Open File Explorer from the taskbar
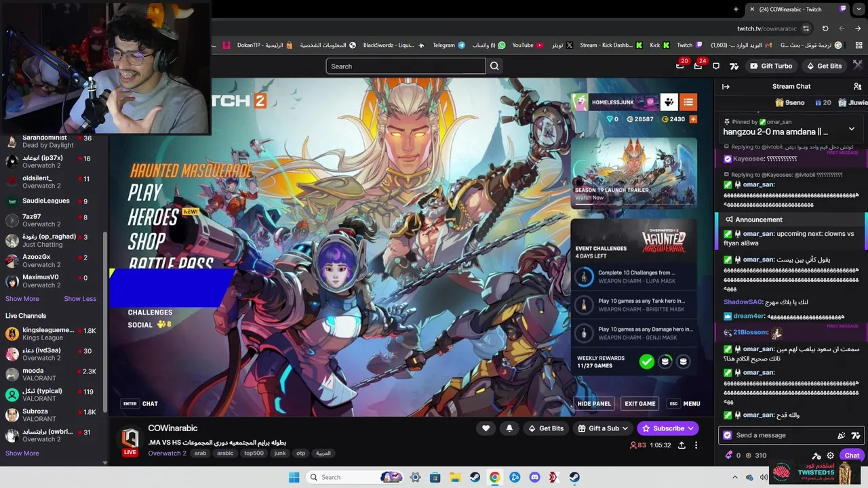Image resolution: width=868 pixels, height=488 pixels. (x=455, y=477)
